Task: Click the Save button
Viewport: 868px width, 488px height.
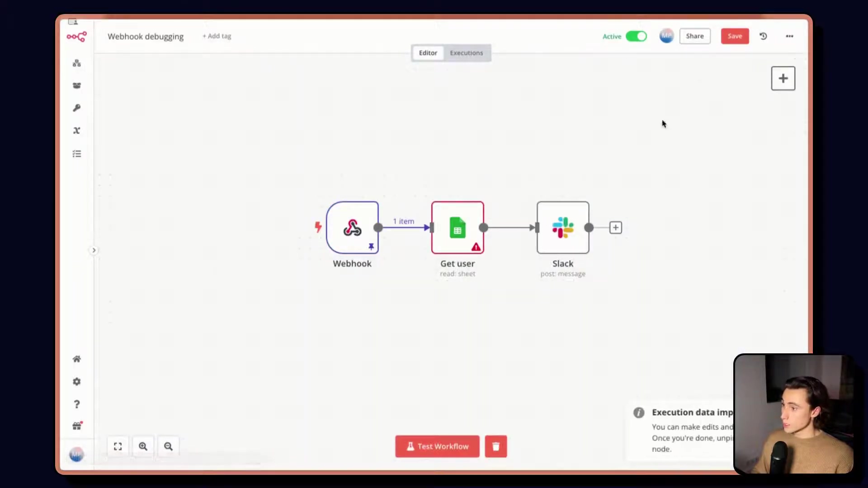Action: coord(735,36)
